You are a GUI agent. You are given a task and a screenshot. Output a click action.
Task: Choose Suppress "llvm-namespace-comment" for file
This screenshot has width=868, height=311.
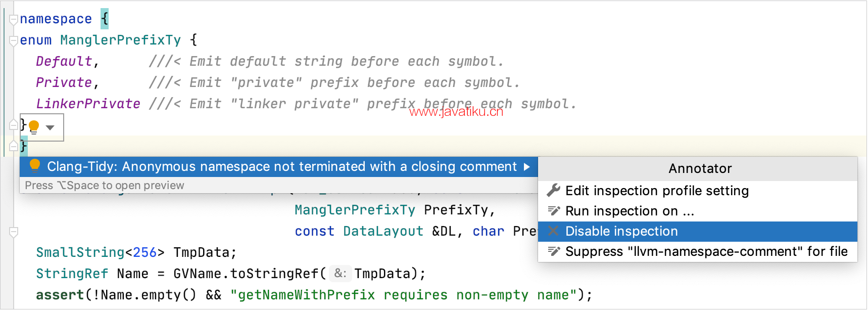click(706, 251)
